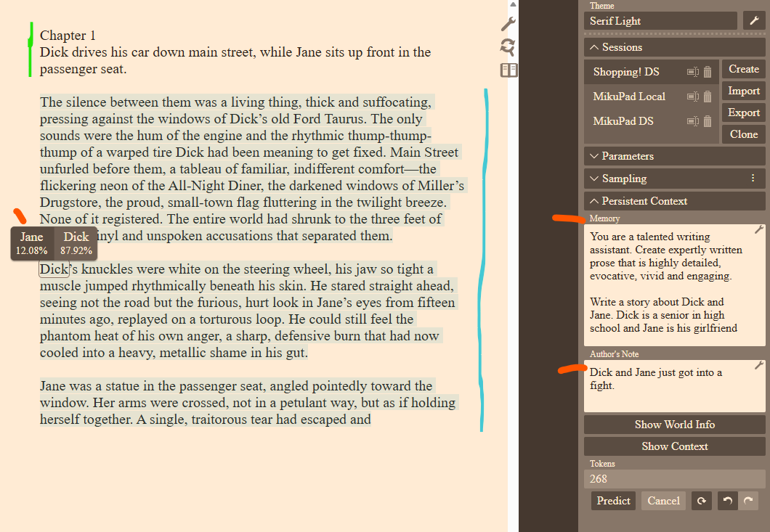Open the Sampling three-dot options menu
The height and width of the screenshot is (532, 770).
pyautogui.click(x=753, y=179)
